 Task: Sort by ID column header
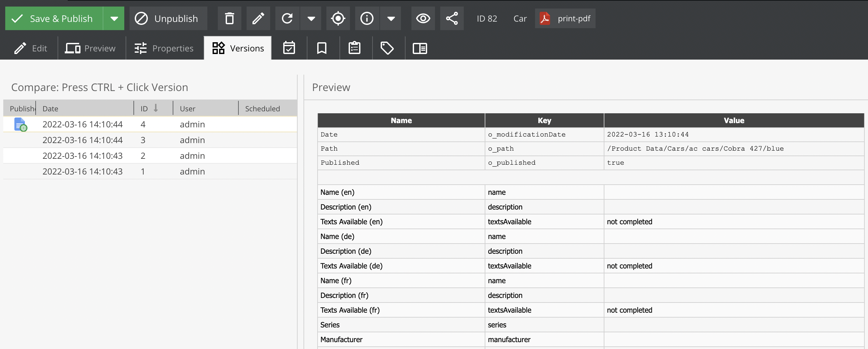coord(153,109)
